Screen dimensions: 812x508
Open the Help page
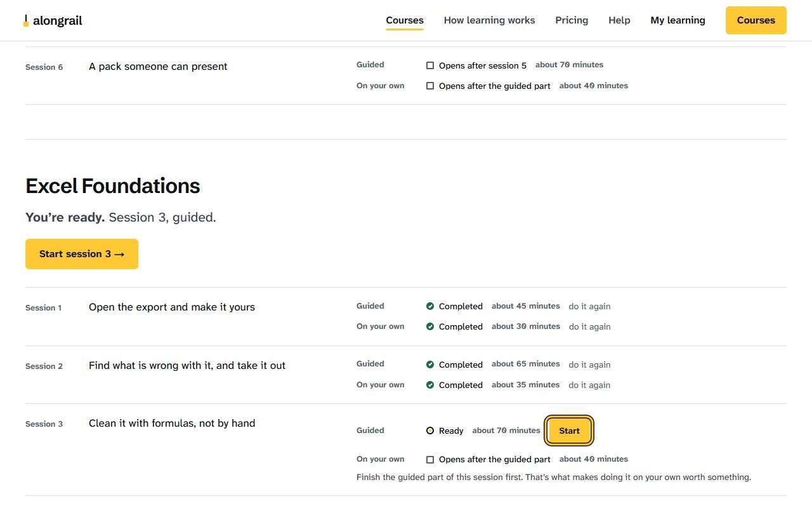pos(619,20)
